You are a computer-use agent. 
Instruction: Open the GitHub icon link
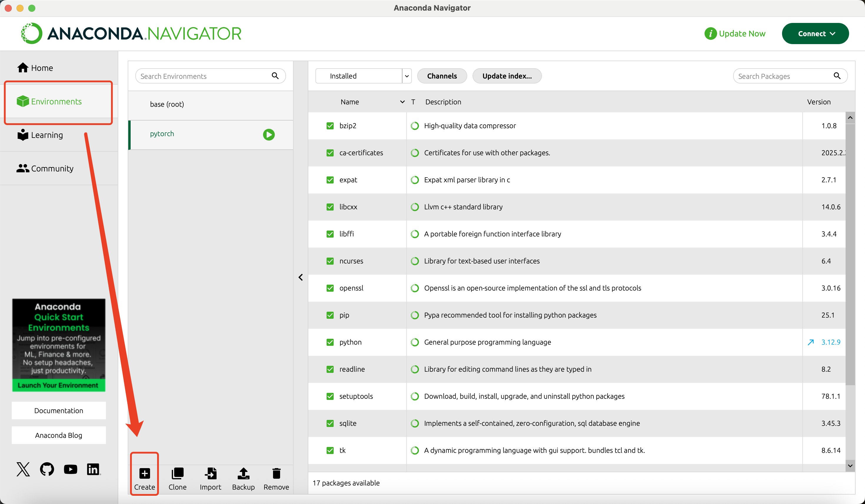pos(47,469)
